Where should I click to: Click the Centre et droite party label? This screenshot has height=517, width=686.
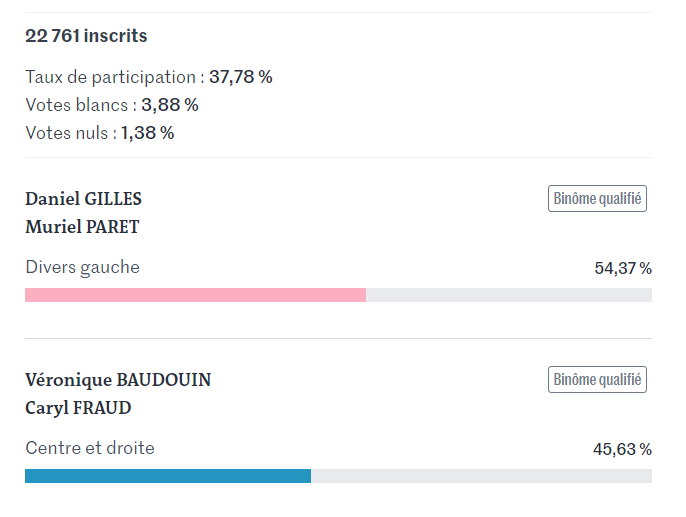coord(90,448)
